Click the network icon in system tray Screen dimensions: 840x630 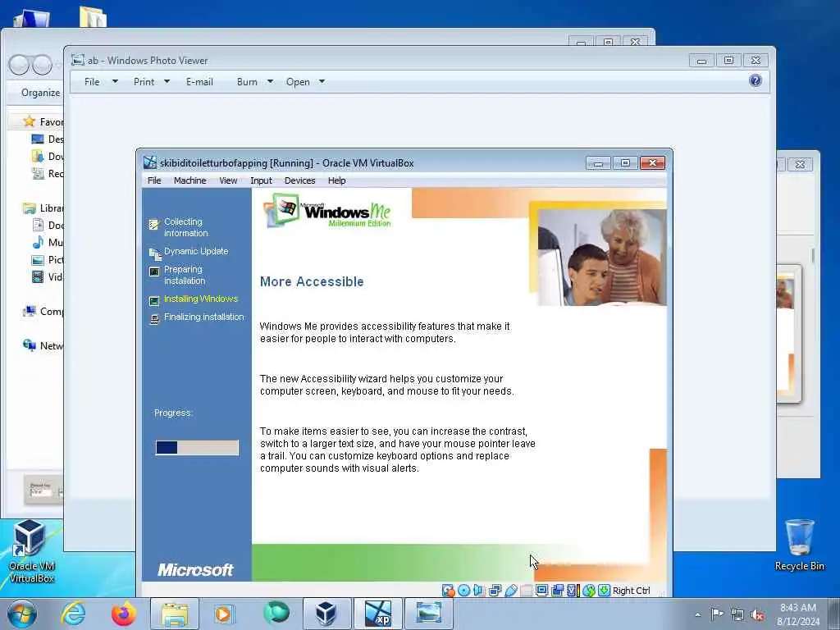(737, 614)
